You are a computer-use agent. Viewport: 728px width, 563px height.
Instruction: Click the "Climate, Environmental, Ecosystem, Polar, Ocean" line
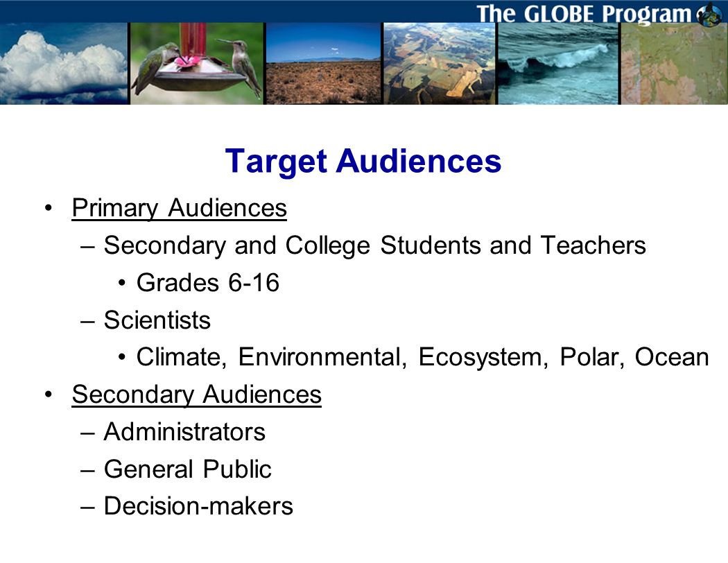[x=422, y=357]
